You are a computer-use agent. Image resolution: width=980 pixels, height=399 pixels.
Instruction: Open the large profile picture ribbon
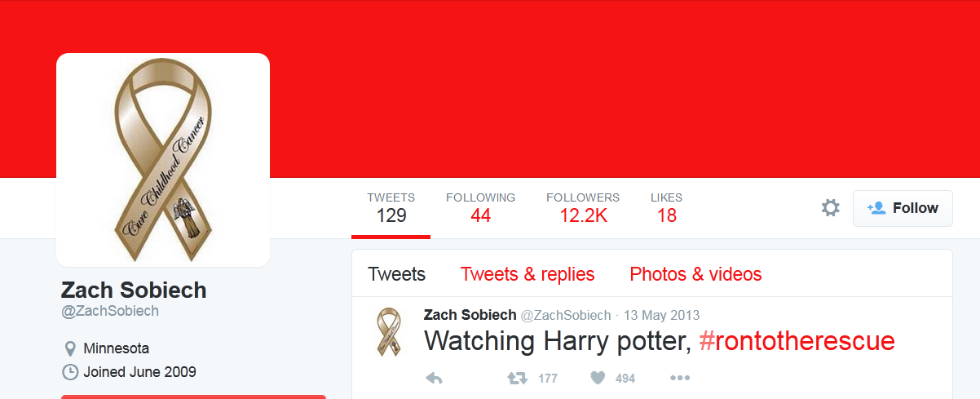163,160
